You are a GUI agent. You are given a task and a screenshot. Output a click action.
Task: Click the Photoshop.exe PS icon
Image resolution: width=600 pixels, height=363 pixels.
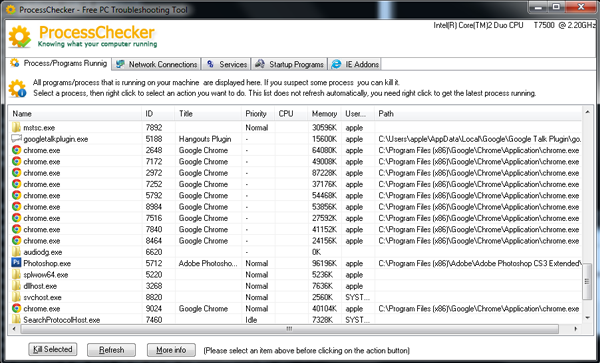tap(16, 263)
